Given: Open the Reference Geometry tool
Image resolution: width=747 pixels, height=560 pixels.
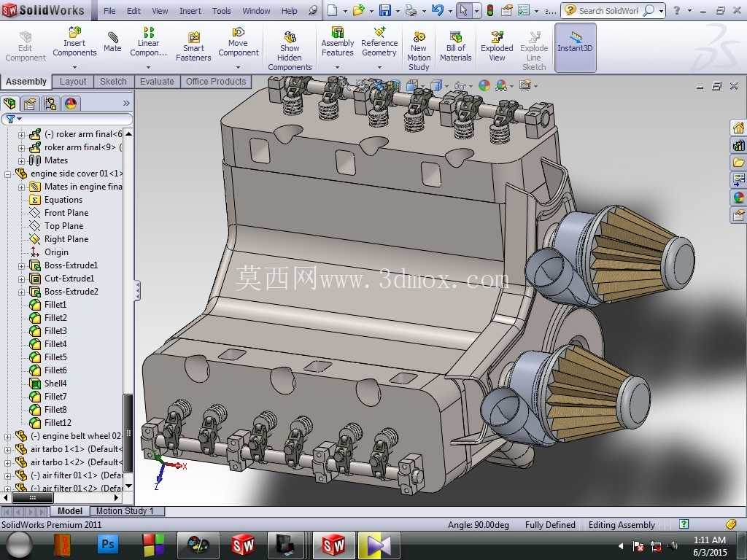Looking at the screenshot, I should (379, 42).
